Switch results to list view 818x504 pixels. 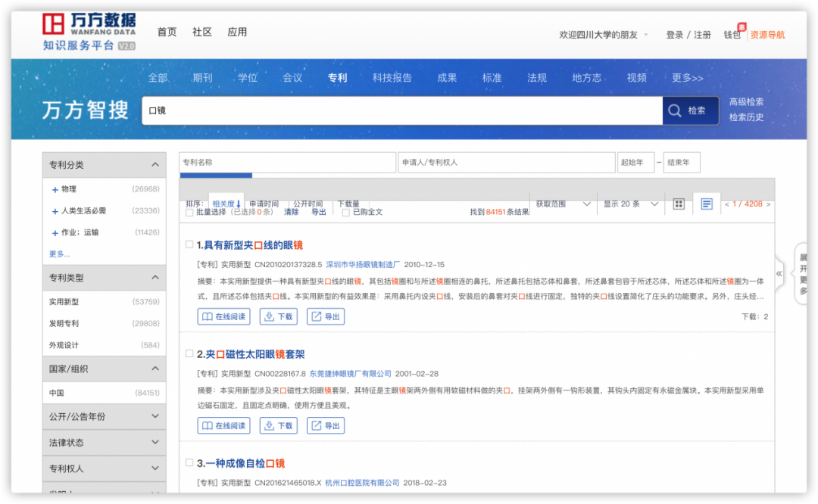707,204
